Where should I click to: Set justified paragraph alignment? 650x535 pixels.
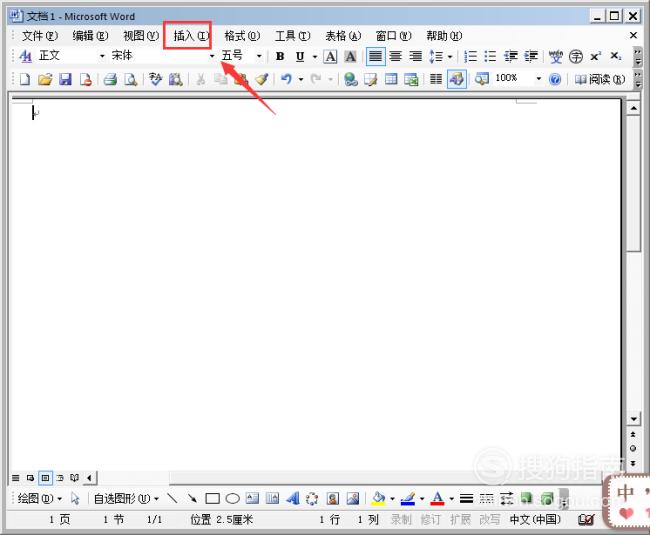376,56
